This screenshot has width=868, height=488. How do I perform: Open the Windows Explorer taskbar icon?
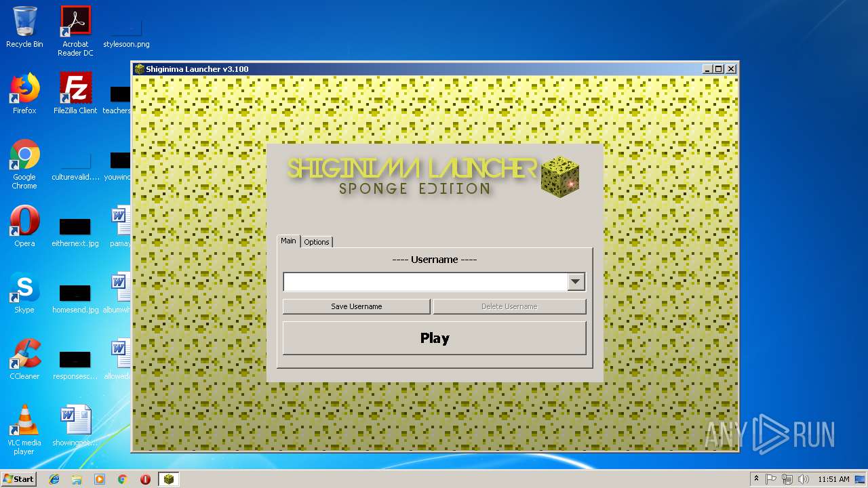77,479
